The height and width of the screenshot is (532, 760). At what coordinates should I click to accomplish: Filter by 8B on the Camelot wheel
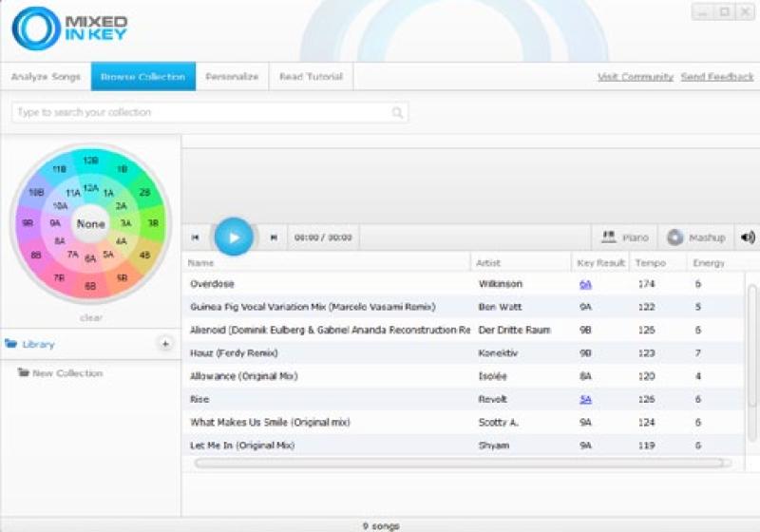35,256
